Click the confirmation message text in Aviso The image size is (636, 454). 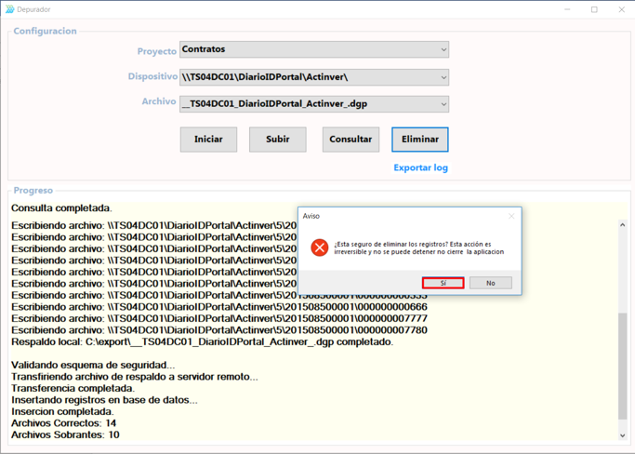418,247
